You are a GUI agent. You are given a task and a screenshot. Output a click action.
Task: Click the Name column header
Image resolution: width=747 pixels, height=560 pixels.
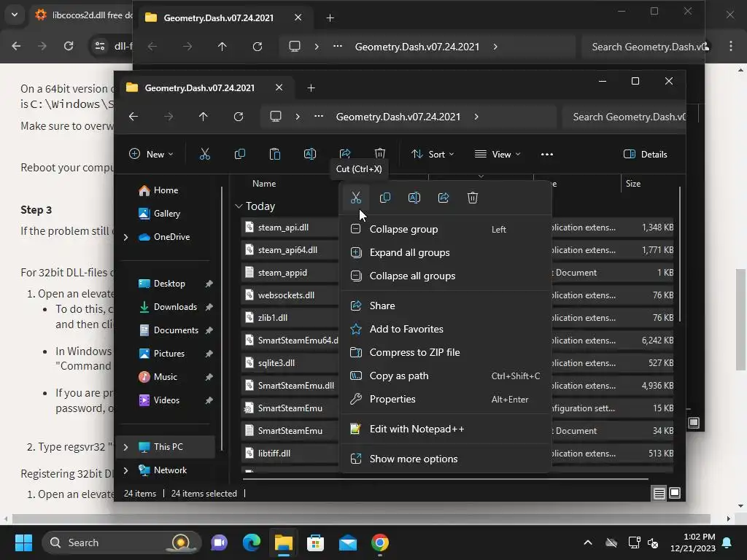point(264,183)
